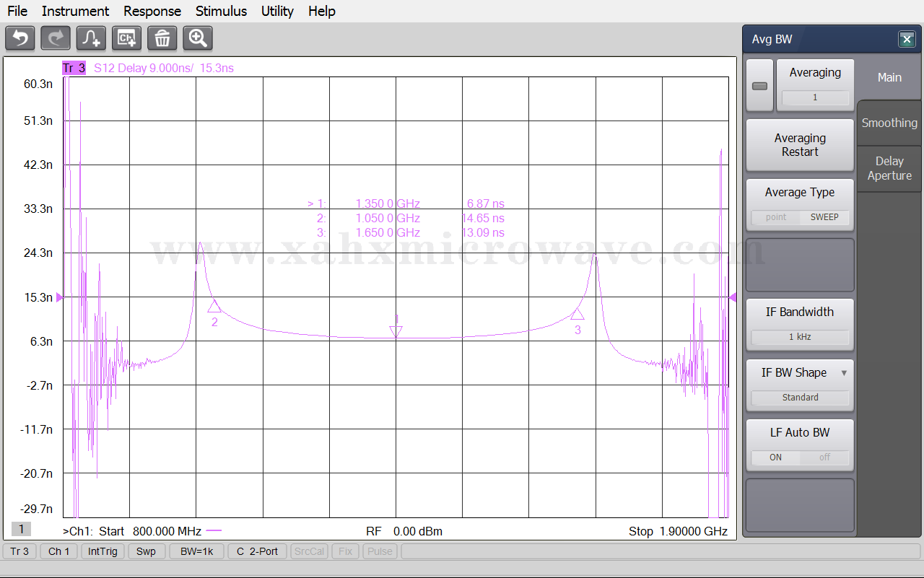The width and height of the screenshot is (924, 578).
Task: Add a new trace with toolbar icon
Action: (x=91, y=38)
